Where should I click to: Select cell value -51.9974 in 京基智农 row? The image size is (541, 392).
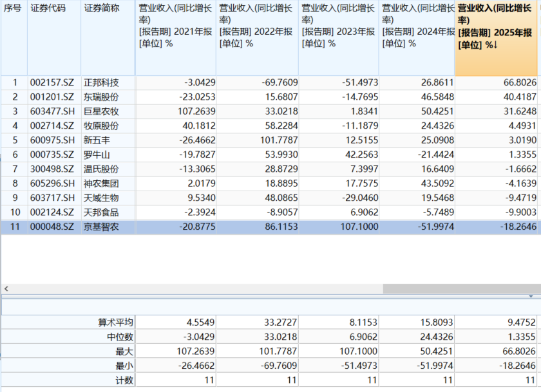(436, 227)
